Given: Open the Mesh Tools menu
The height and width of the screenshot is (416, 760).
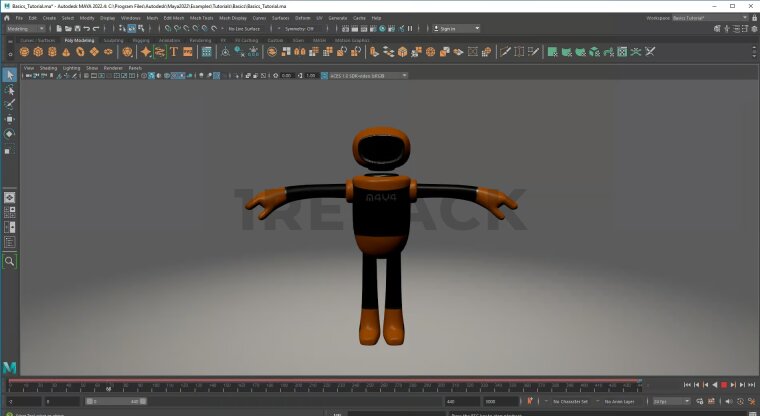Looking at the screenshot, I should point(201,18).
